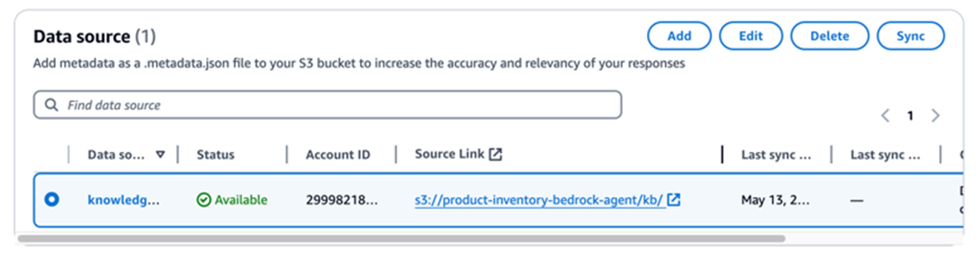Viewport: 980px width, 259px height.
Task: Click the first Last sync column header
Action: tap(776, 155)
